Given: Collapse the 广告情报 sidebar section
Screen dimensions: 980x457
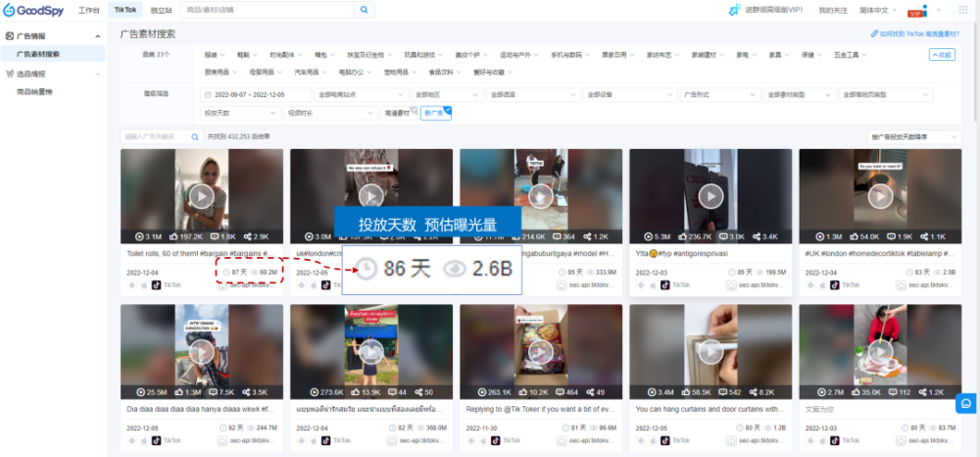Looking at the screenshot, I should point(97,36).
